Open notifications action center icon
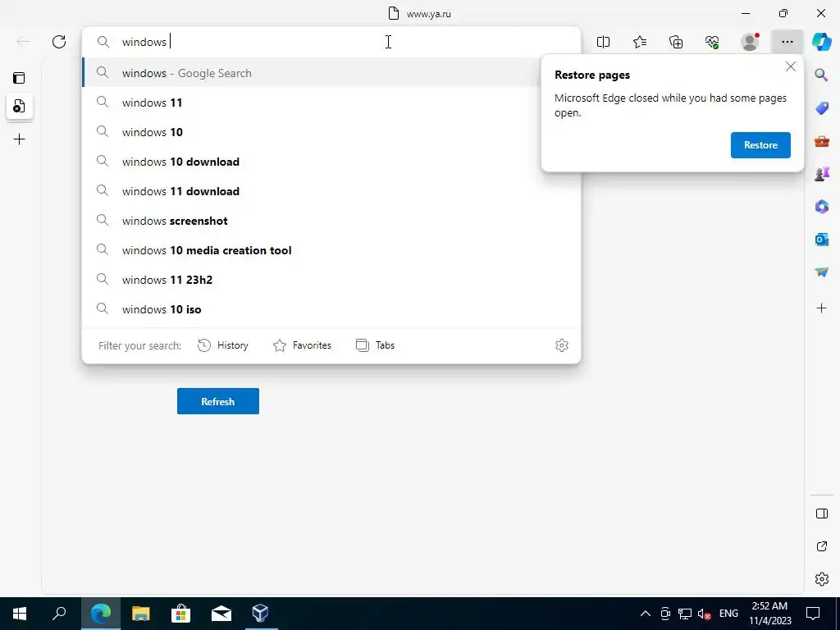 [x=813, y=614]
